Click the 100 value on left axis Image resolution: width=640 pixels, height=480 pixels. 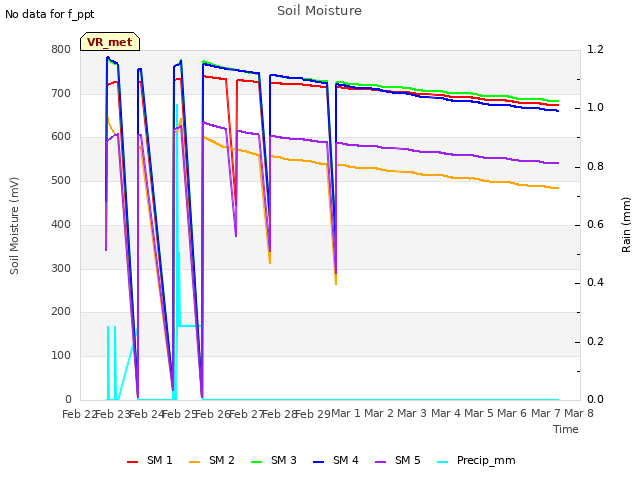pyautogui.click(x=61, y=356)
